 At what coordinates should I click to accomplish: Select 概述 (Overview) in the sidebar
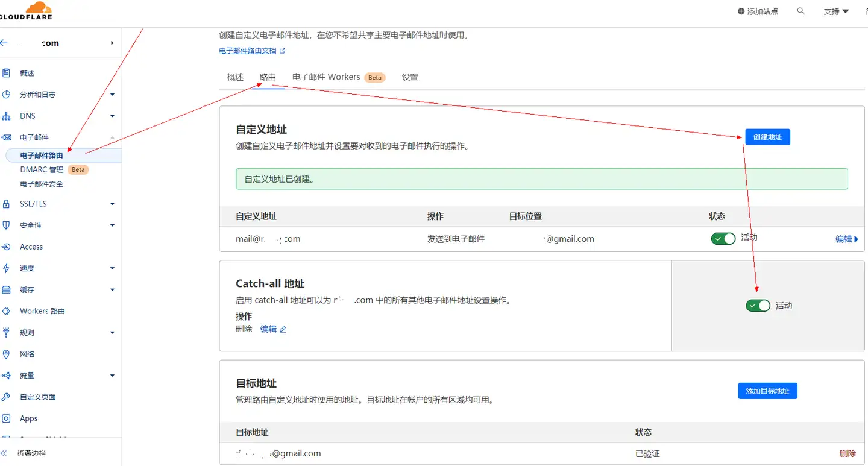pos(27,72)
